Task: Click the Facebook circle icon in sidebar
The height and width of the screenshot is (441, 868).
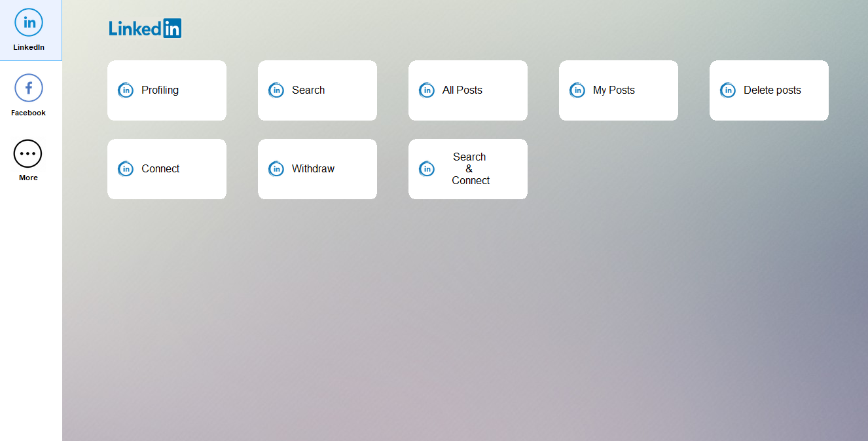Action: coord(29,88)
